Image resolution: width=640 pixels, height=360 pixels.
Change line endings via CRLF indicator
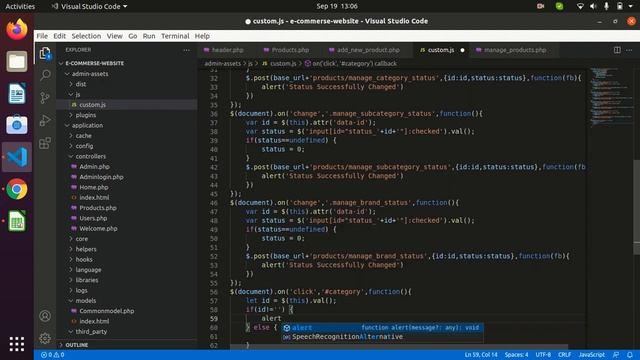(564, 355)
